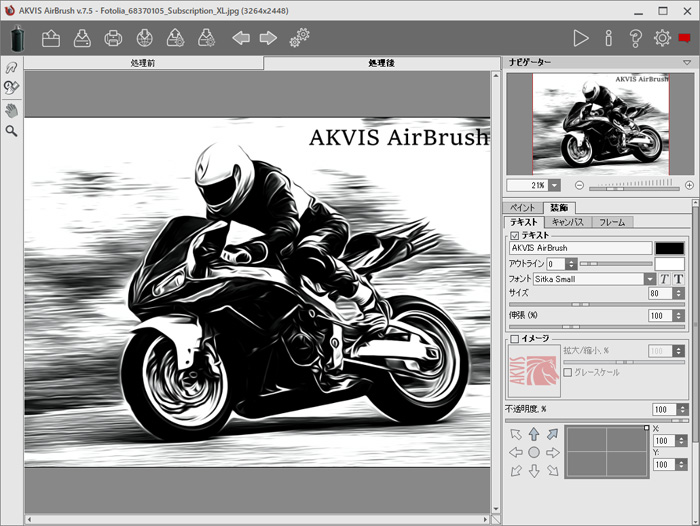Adjust Y position stepper
Image resolution: width=700 pixels, height=526 pixels.
681,464
